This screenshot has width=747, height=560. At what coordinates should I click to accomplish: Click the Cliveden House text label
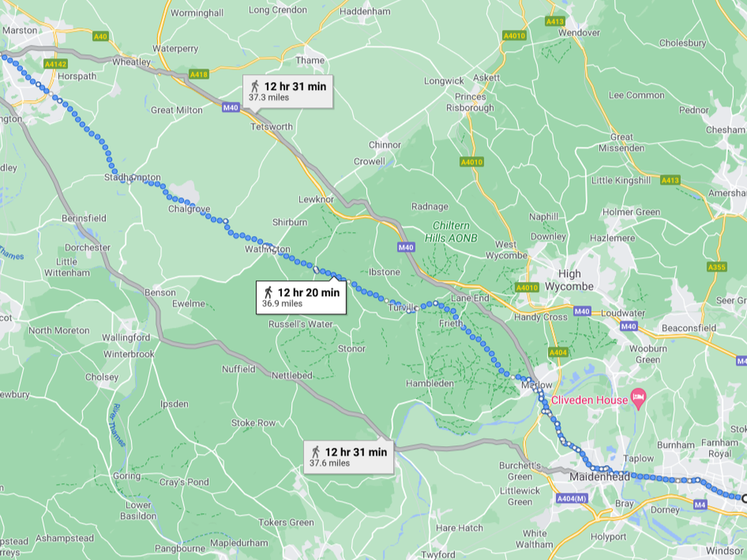tap(589, 400)
